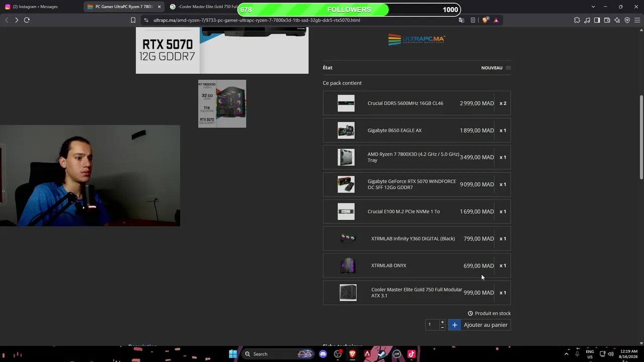
Task: Click the Ryzen 7 7800X3D processor image
Action: pyautogui.click(x=346, y=157)
